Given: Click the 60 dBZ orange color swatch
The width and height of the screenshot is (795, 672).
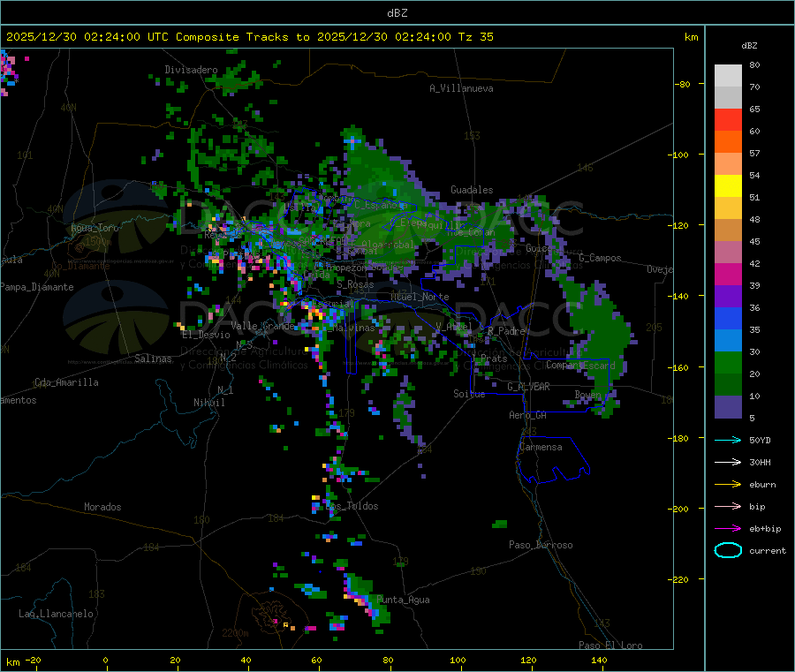Looking at the screenshot, I should pyautogui.click(x=728, y=142).
